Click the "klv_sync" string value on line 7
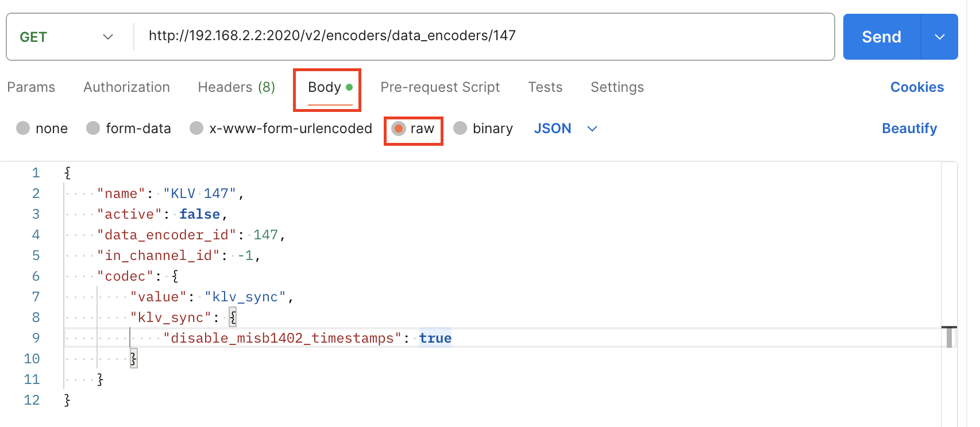 245,297
